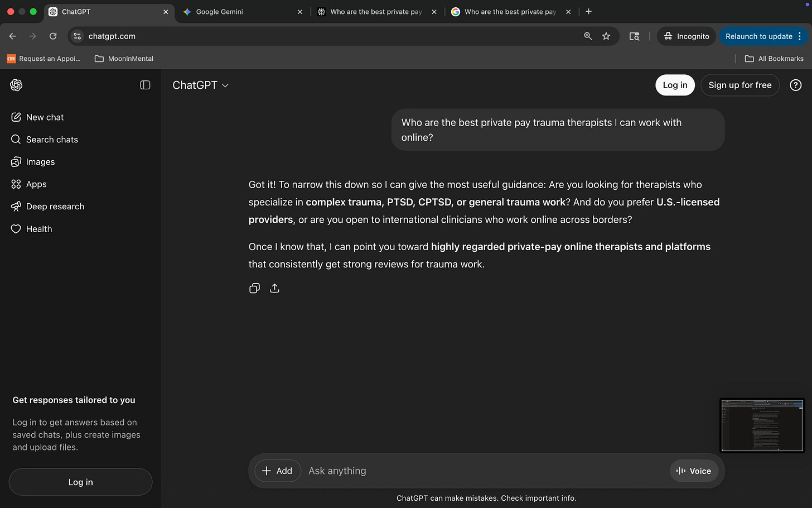Expand the ChatGPT model dropdown
Viewport: 812px width, 508px height.
tap(200, 85)
